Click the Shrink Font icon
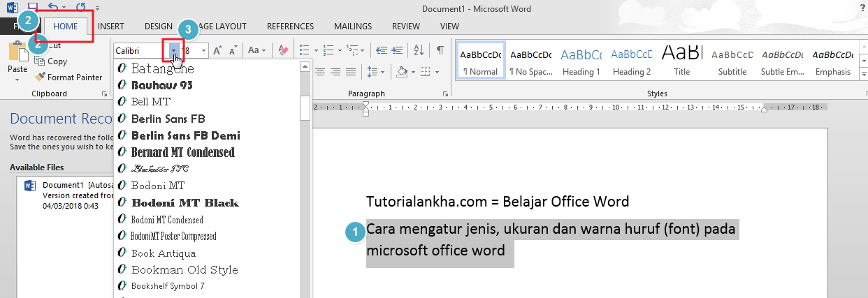This screenshot has height=298, width=868. pos(233,50)
